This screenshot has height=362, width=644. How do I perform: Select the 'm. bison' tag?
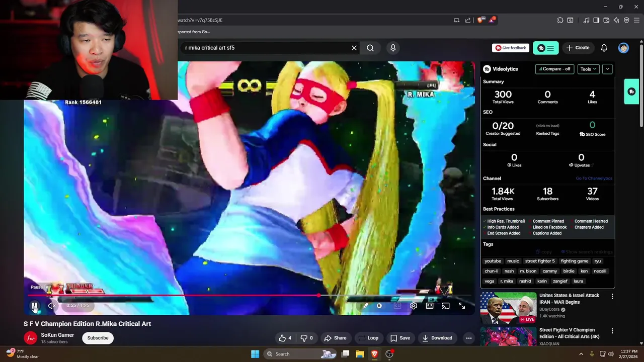[528, 271]
